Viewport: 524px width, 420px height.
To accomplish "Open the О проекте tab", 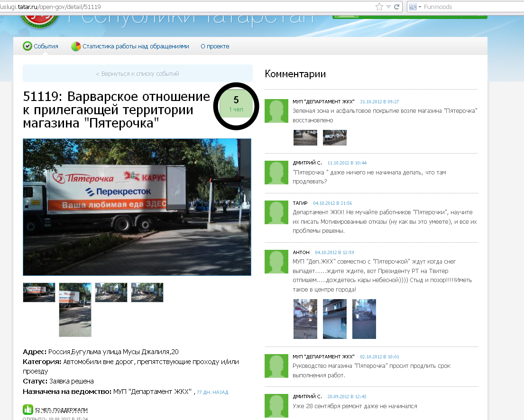I will (x=215, y=46).
